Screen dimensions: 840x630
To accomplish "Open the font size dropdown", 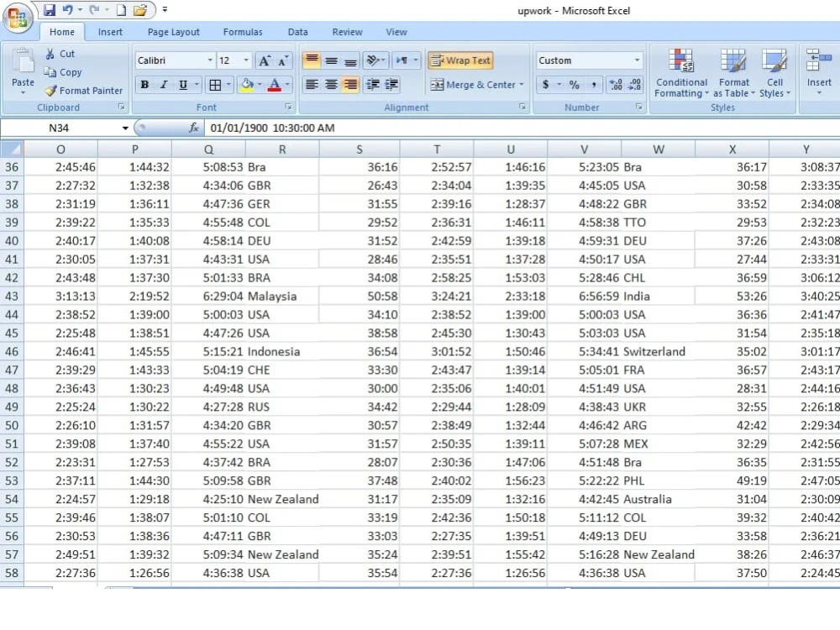I will coord(246,60).
